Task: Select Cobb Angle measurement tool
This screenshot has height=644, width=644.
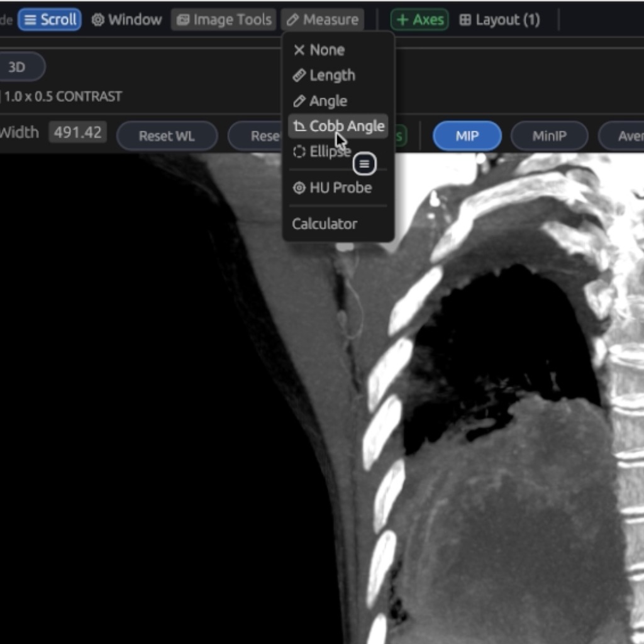Action: tap(338, 126)
